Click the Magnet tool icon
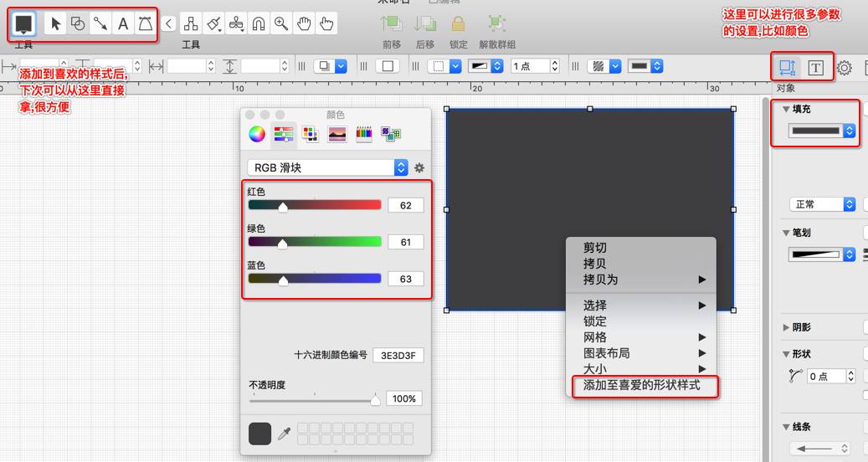Viewport: 868px width, 462px height. [x=259, y=24]
